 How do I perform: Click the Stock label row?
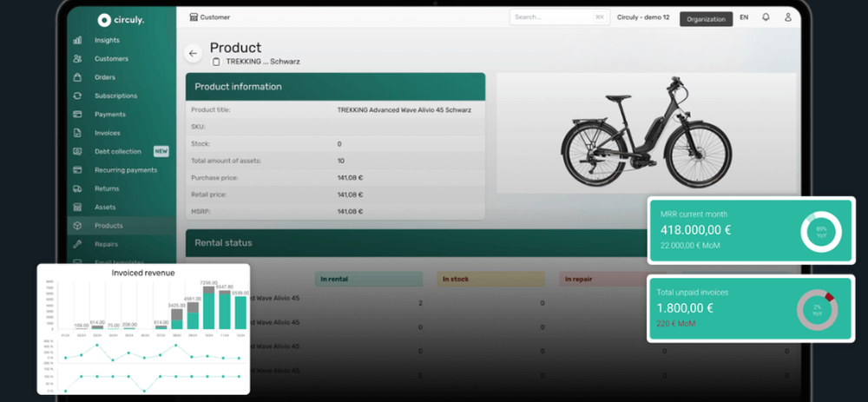pos(335,143)
